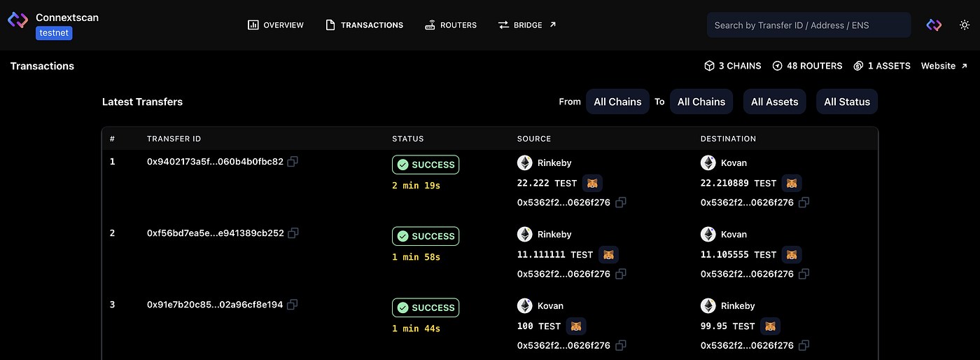The height and width of the screenshot is (360, 980).
Task: Copy transfer ID 0xf56bd7ea5e...e941389cb252
Action: (x=293, y=233)
